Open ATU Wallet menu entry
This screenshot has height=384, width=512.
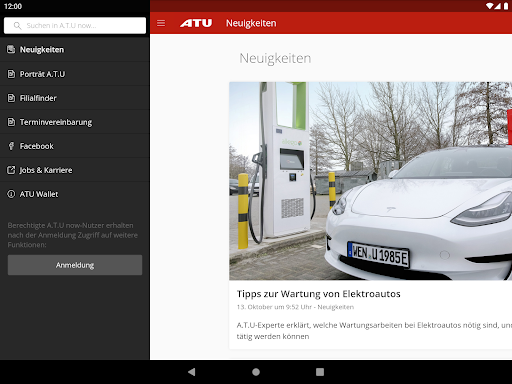[75, 194]
